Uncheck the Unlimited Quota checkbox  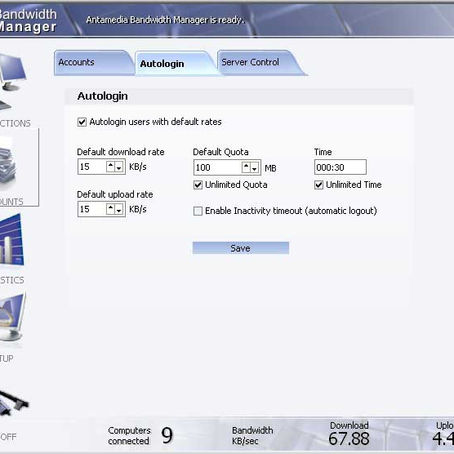click(198, 185)
